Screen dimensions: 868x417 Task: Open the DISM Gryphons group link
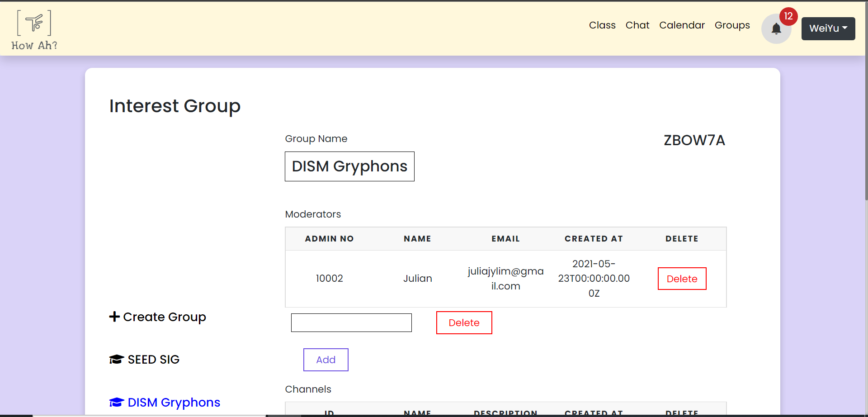coord(173,402)
